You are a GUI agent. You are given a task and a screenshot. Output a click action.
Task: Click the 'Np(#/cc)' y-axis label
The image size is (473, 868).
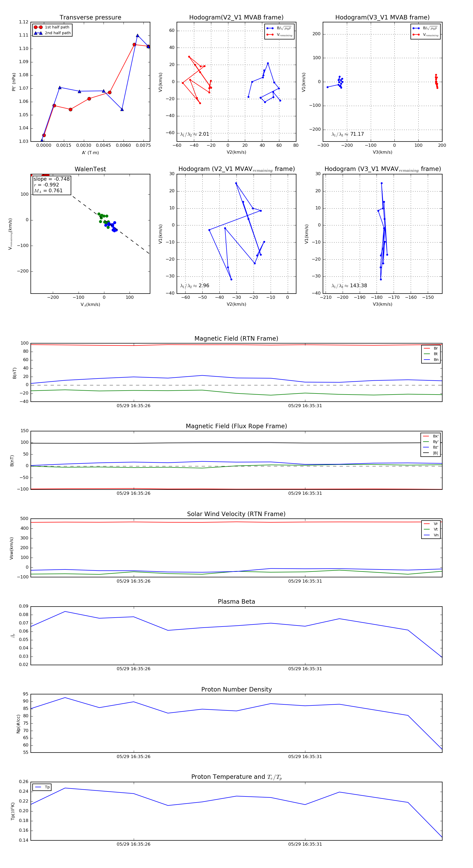click(x=18, y=724)
